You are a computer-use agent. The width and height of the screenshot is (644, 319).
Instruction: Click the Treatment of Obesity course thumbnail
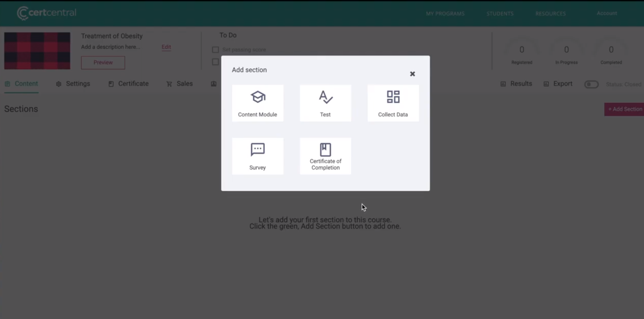click(x=37, y=50)
